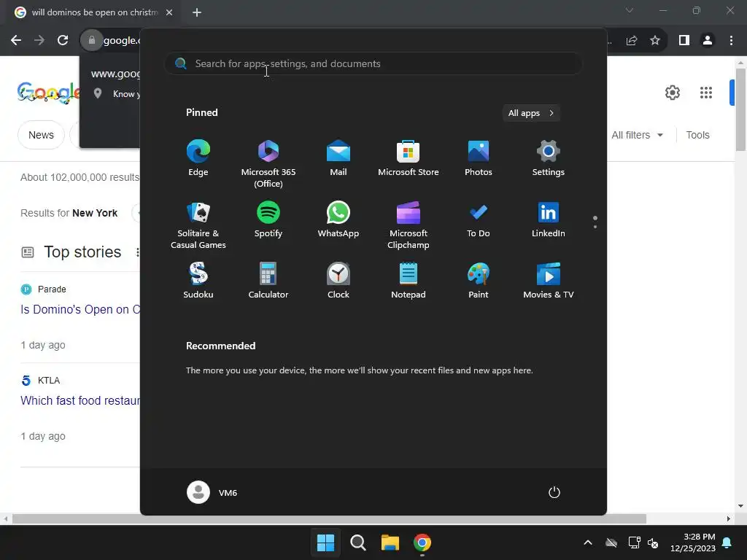Launch Microsoft 365 (Office)
The height and width of the screenshot is (560, 747).
[268, 163]
